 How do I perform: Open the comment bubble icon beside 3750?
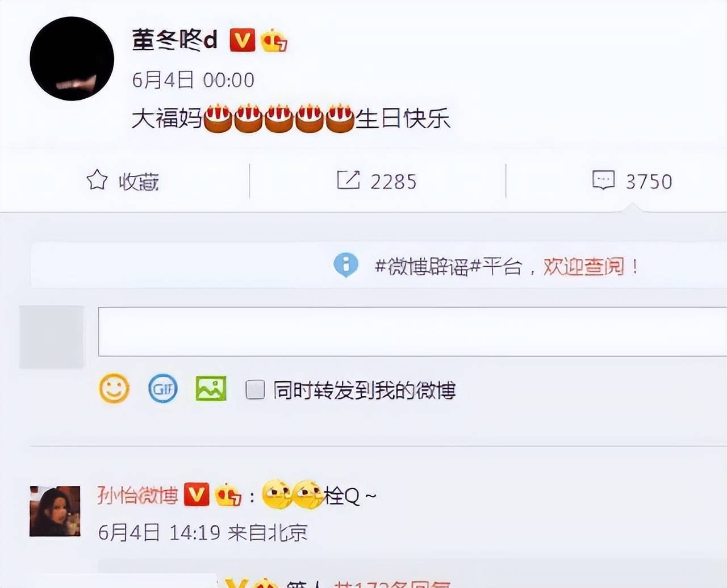tap(603, 180)
